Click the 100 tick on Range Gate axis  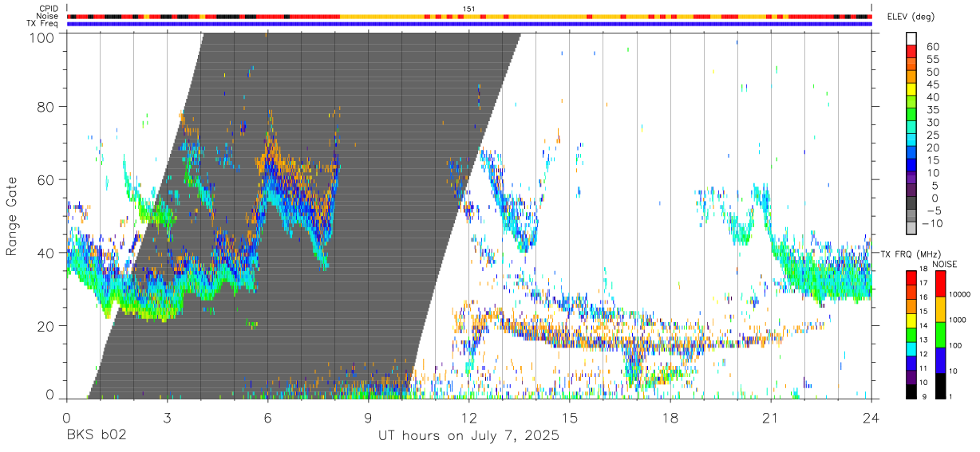click(x=41, y=38)
